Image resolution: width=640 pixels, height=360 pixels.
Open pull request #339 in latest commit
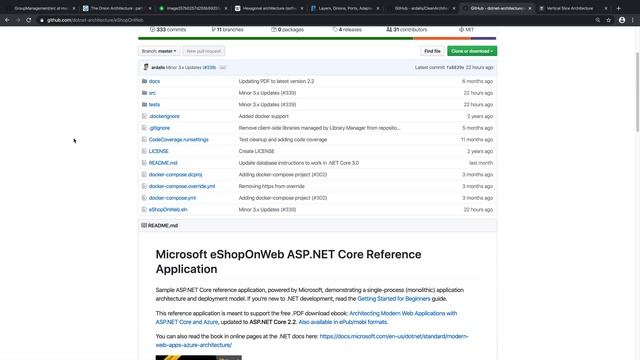(x=209, y=67)
